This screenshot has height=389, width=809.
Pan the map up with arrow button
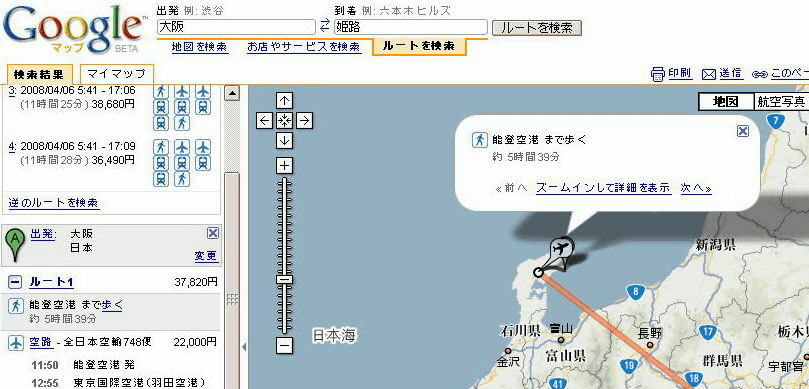pos(284,101)
